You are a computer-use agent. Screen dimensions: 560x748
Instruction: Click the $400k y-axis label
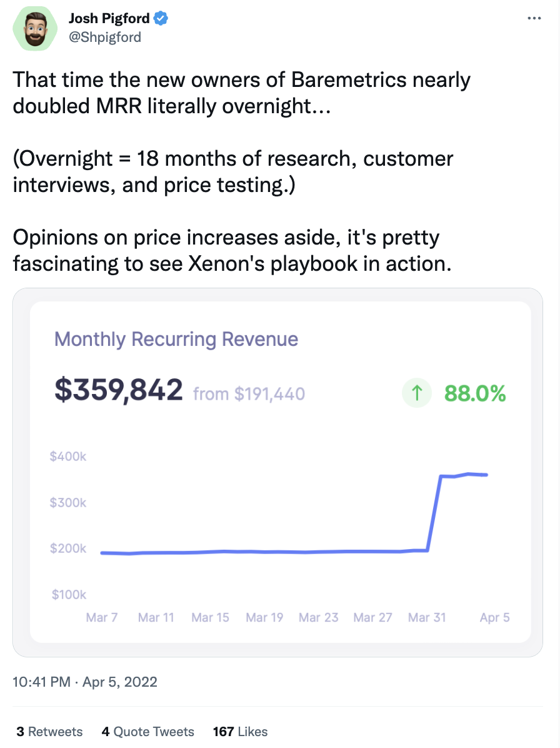click(x=67, y=457)
